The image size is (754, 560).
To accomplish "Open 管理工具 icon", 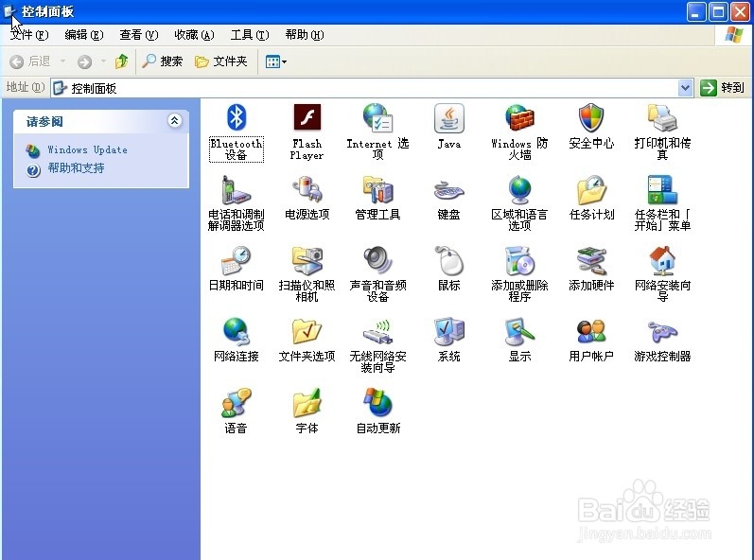I will (377, 189).
